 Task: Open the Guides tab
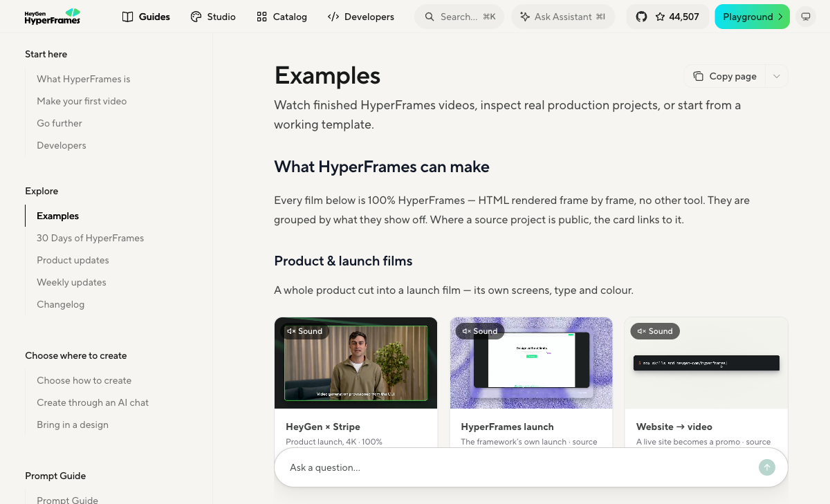click(146, 17)
